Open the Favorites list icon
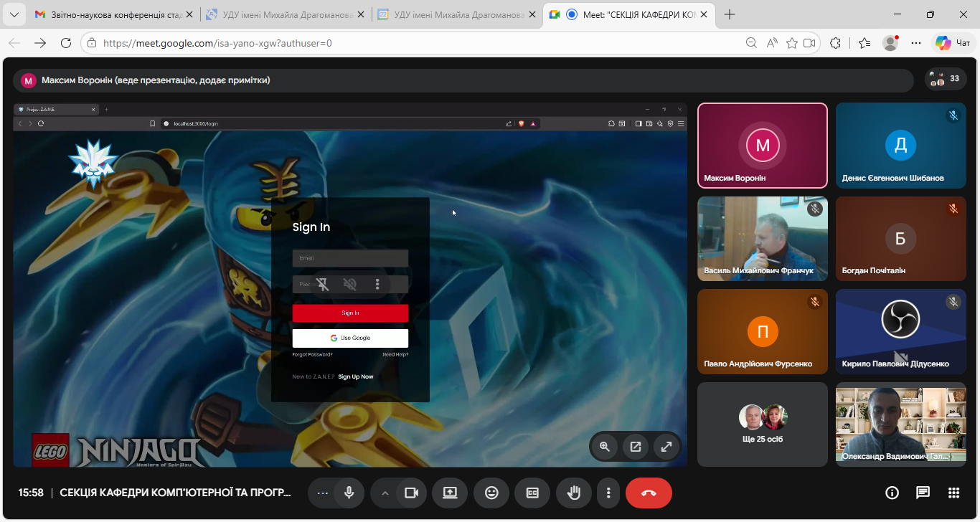 click(x=864, y=43)
